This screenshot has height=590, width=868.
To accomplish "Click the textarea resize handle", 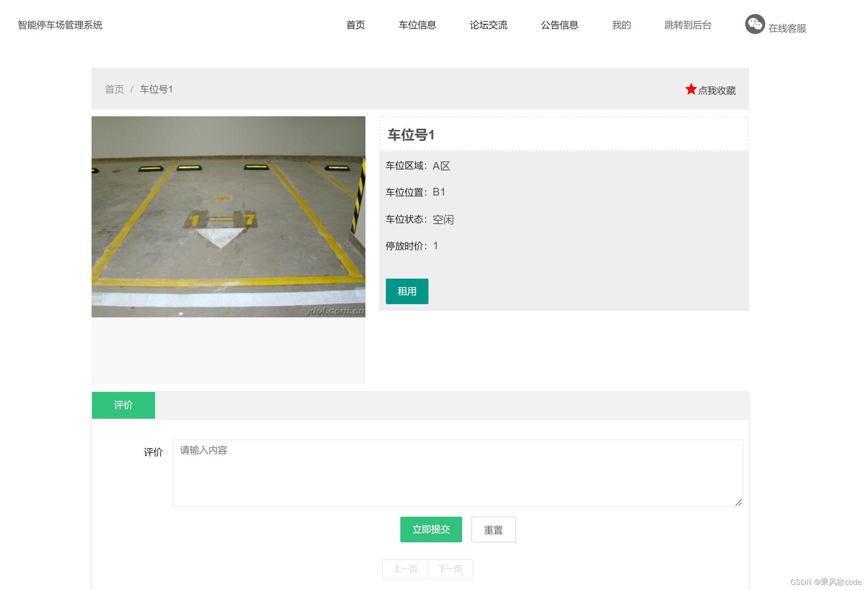I will 739,503.
